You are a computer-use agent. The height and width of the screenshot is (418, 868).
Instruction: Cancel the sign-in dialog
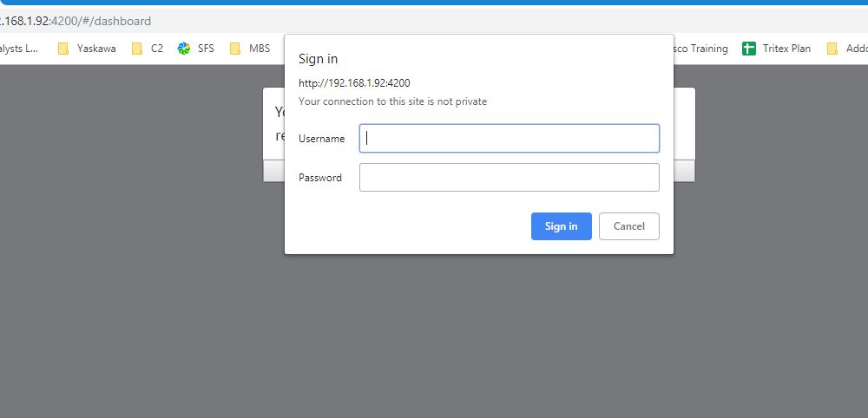pos(628,226)
